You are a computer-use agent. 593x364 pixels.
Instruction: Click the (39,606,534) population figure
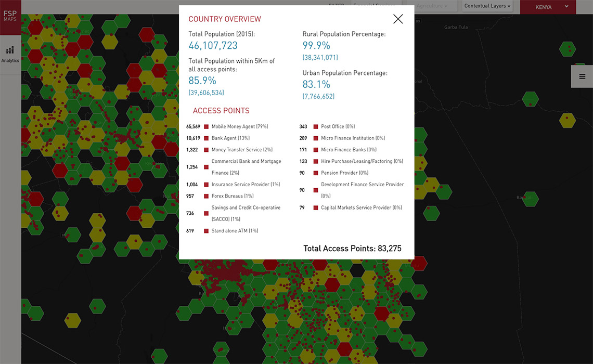point(206,93)
